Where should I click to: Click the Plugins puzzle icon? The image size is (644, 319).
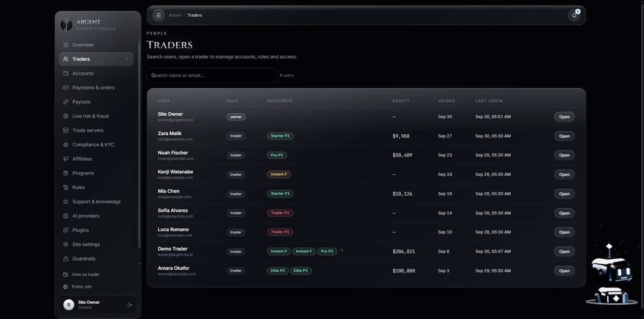(x=66, y=230)
